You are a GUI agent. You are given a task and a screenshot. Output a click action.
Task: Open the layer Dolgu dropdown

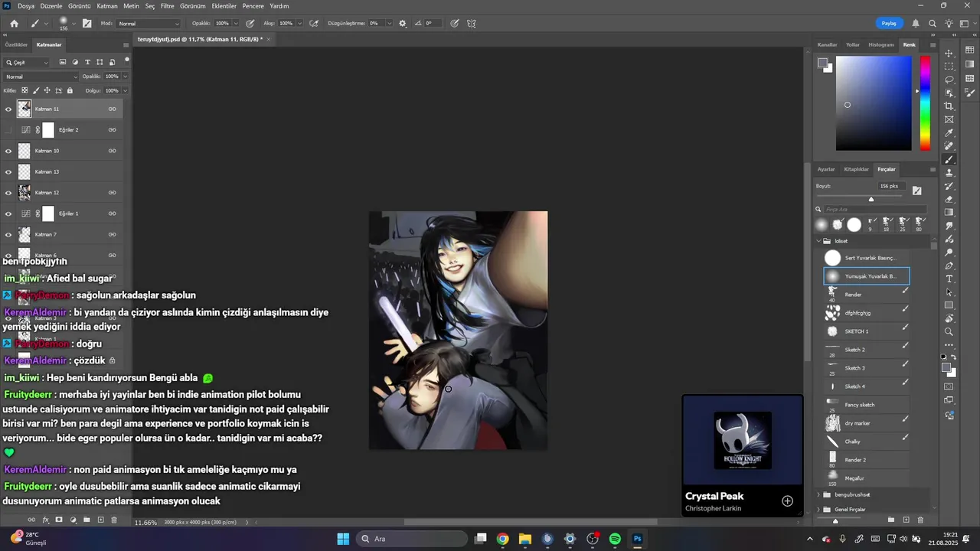pyautogui.click(x=124, y=90)
